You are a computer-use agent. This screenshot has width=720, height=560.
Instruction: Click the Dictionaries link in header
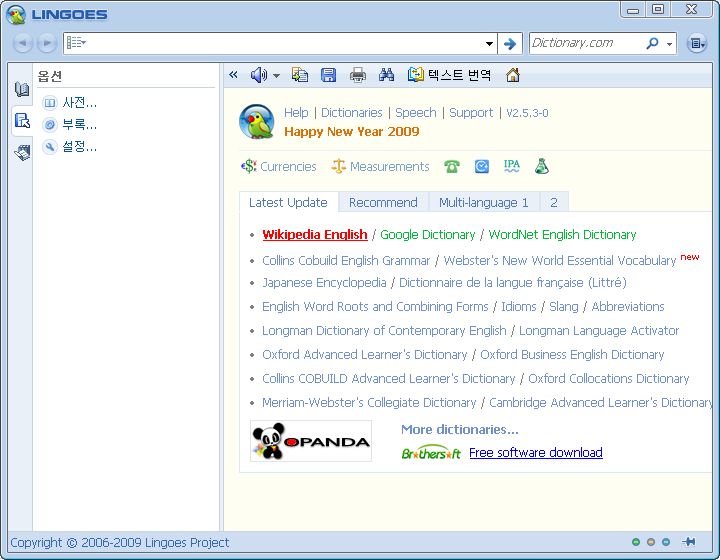[x=352, y=112]
